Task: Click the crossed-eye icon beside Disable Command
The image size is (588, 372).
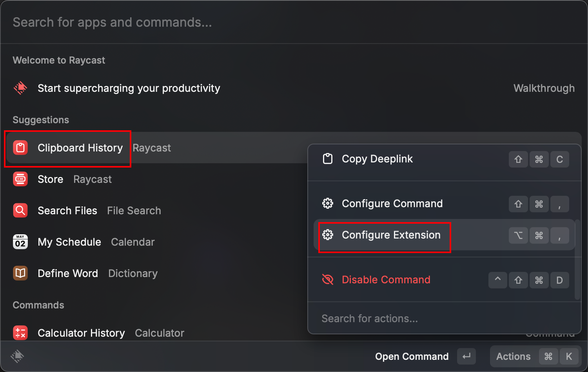Action: tap(328, 279)
